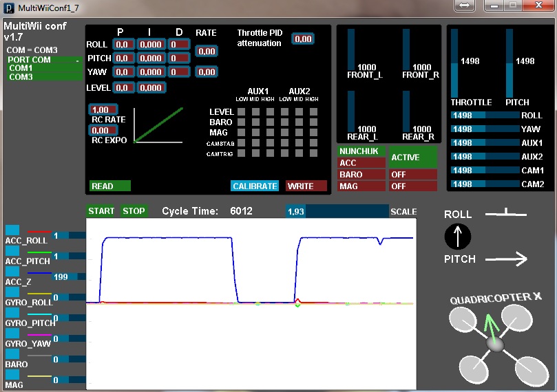Click the RC expo curve graph
This screenshot has height=392, width=557.
click(158, 125)
